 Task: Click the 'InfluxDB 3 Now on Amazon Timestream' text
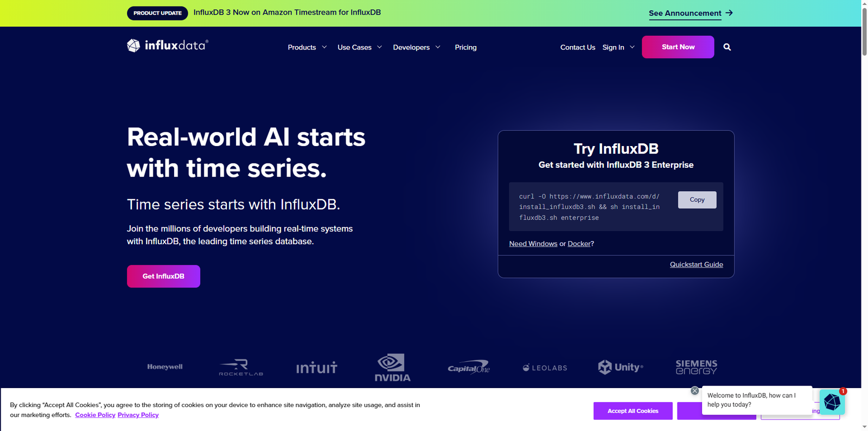point(287,12)
